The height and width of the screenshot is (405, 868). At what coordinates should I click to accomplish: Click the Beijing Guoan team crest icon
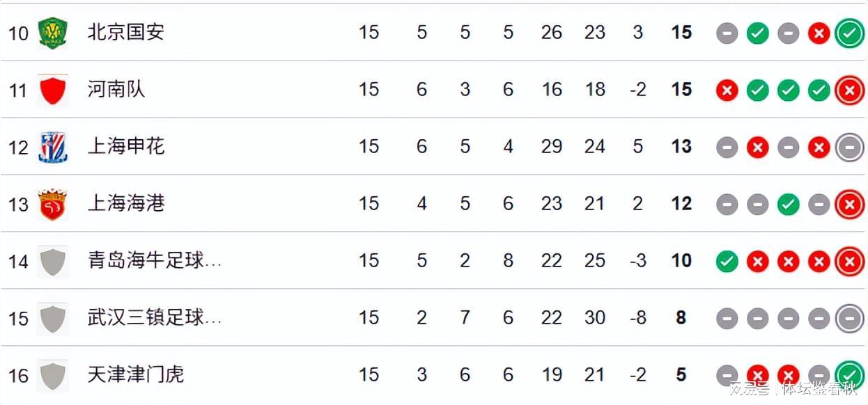pos(52,33)
